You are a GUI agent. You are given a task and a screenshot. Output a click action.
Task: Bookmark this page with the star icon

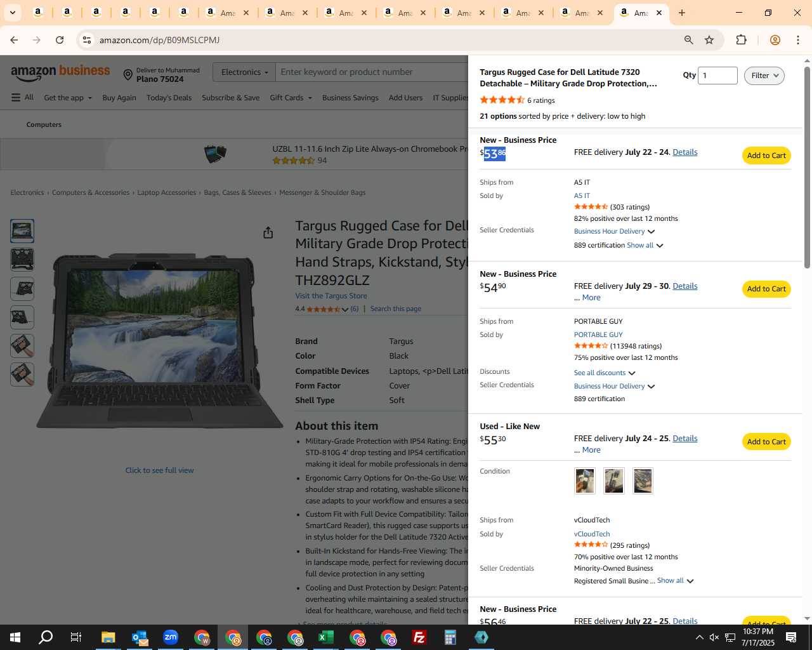[709, 40]
